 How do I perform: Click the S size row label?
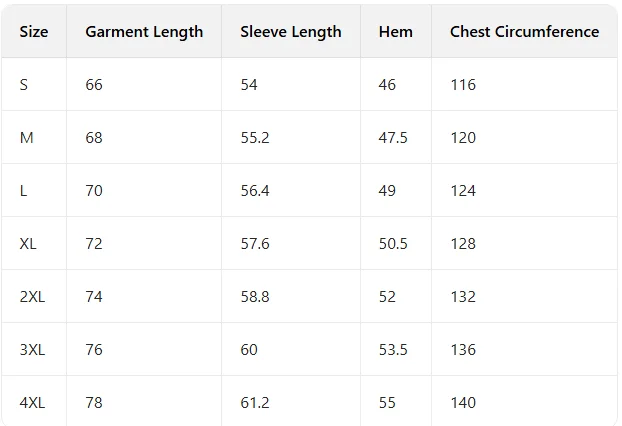24,84
